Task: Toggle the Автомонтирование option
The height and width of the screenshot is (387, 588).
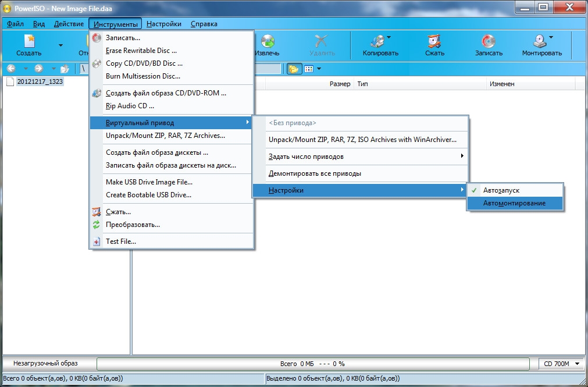Action: pyautogui.click(x=515, y=203)
